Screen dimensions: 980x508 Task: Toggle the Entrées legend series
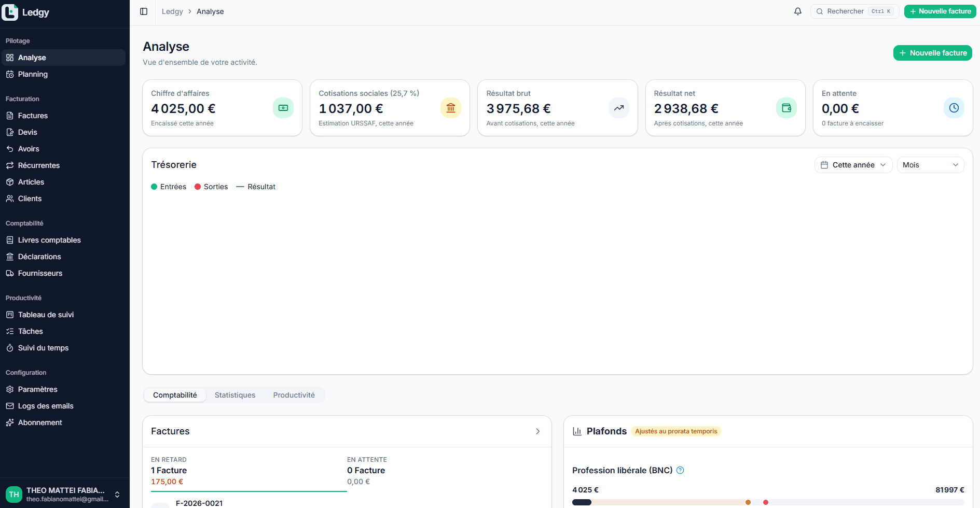pyautogui.click(x=169, y=187)
